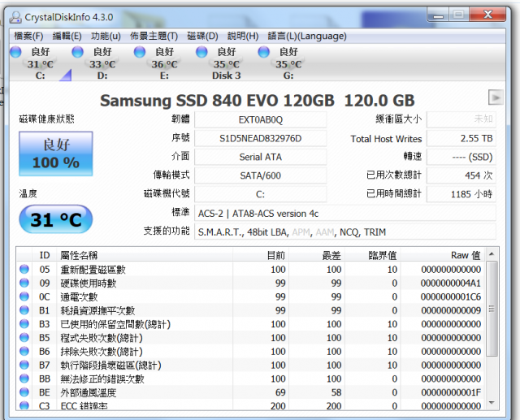Click status orb of attribute B5 row

click(x=24, y=337)
